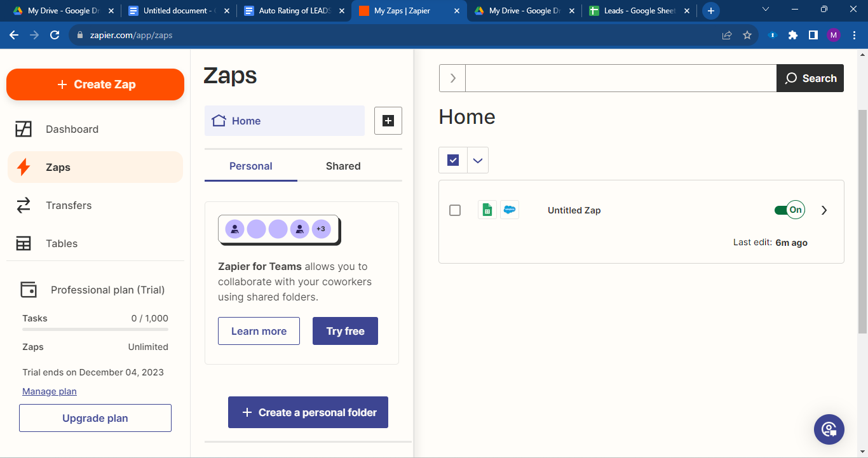Switch to Auto Rating of LEADS tab
Screen dimensions: 868x458
pos(295,11)
